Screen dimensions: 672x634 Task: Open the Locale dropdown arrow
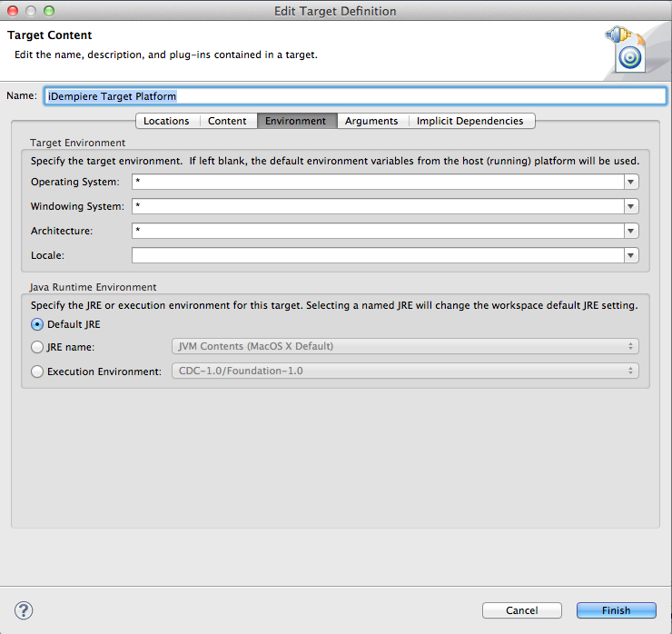[x=631, y=255]
